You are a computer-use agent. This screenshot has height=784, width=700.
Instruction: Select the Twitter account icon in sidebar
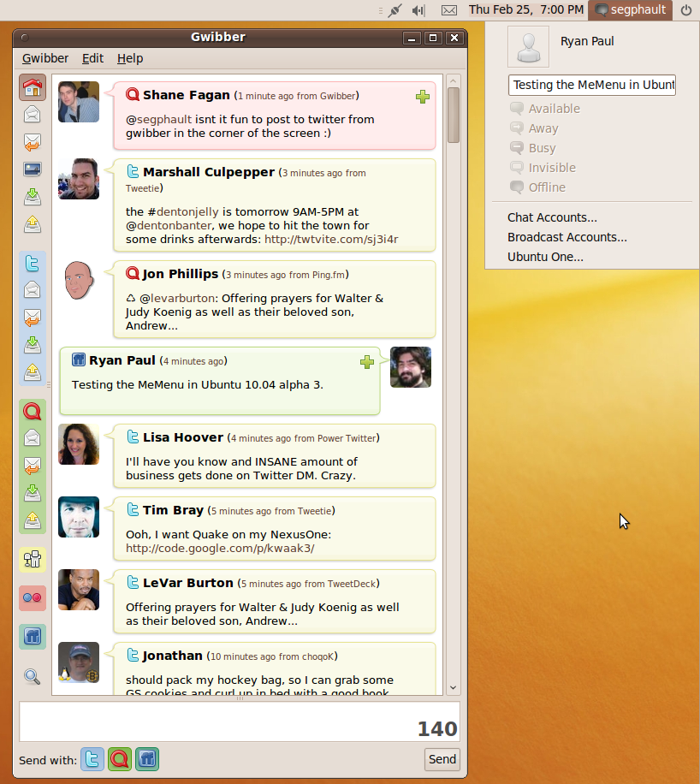33,263
